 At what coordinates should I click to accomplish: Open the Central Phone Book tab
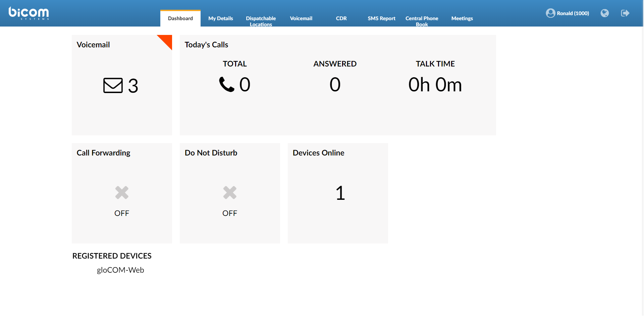(x=422, y=21)
